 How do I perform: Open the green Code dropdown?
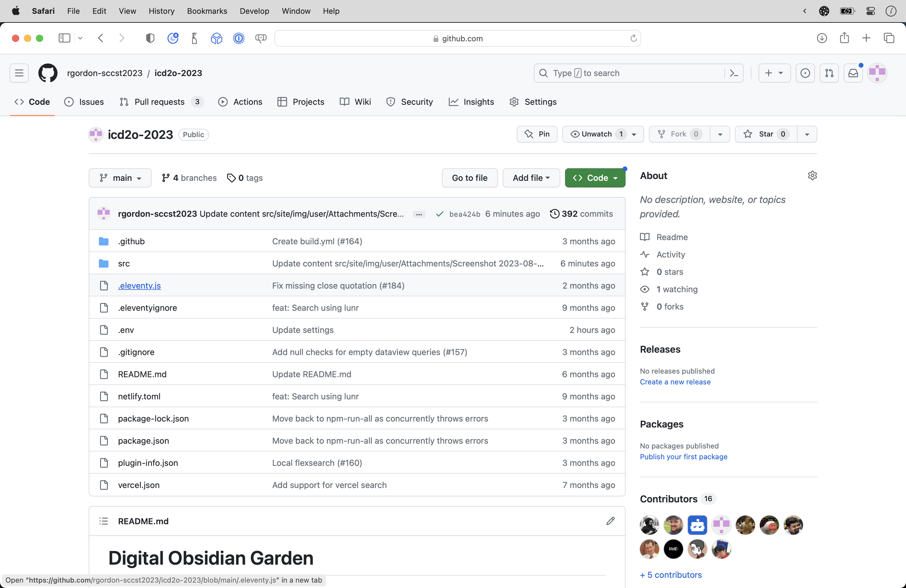(595, 178)
